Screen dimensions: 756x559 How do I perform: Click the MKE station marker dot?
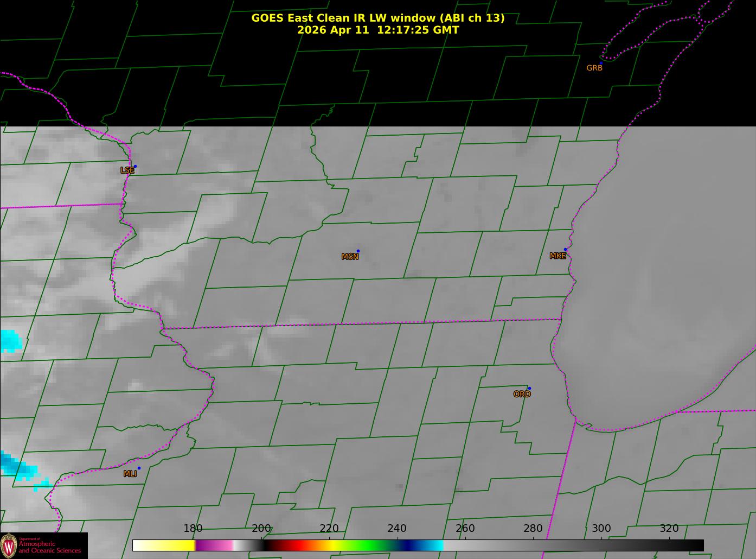pos(565,250)
